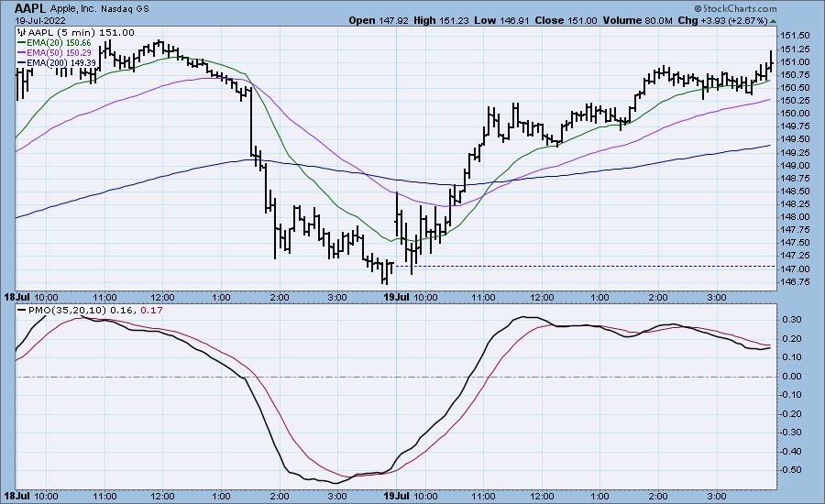Viewport: 825px width, 504px height.
Task: Click the 146.75 price axis label
Action: tap(795, 282)
